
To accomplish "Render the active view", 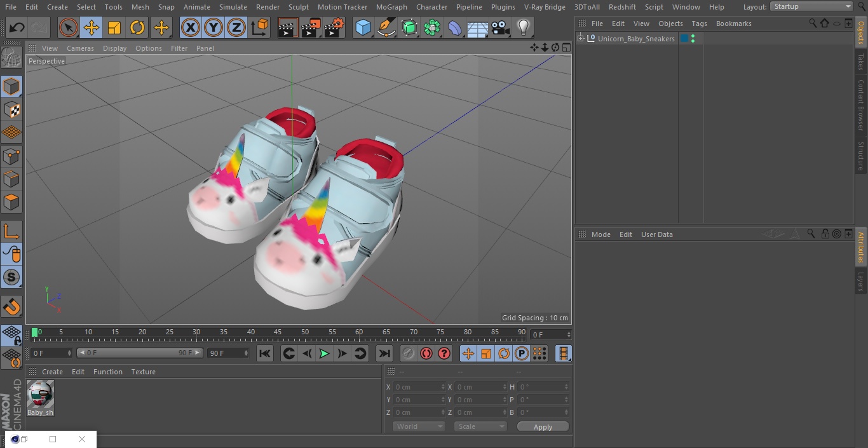I will (288, 28).
